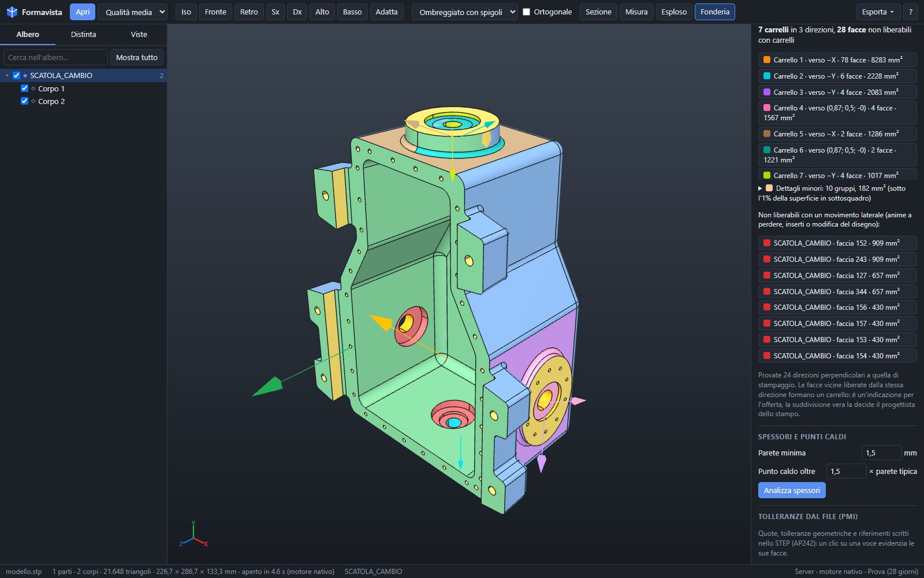
Task: Click the Apri button
Action: pos(83,12)
